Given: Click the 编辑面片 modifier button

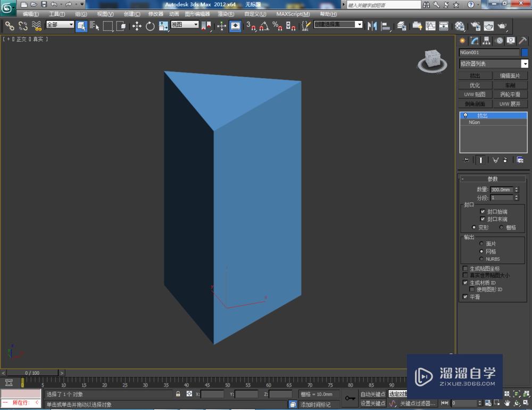Looking at the screenshot, I should (x=510, y=76).
